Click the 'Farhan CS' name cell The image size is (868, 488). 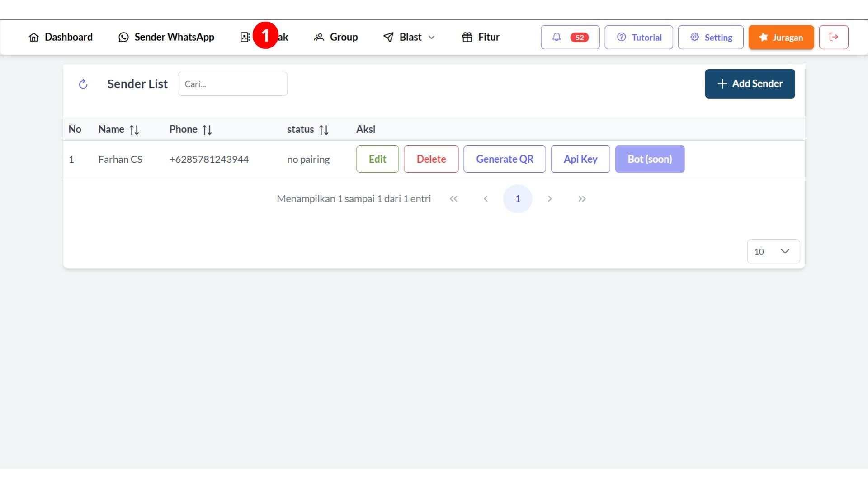120,160
